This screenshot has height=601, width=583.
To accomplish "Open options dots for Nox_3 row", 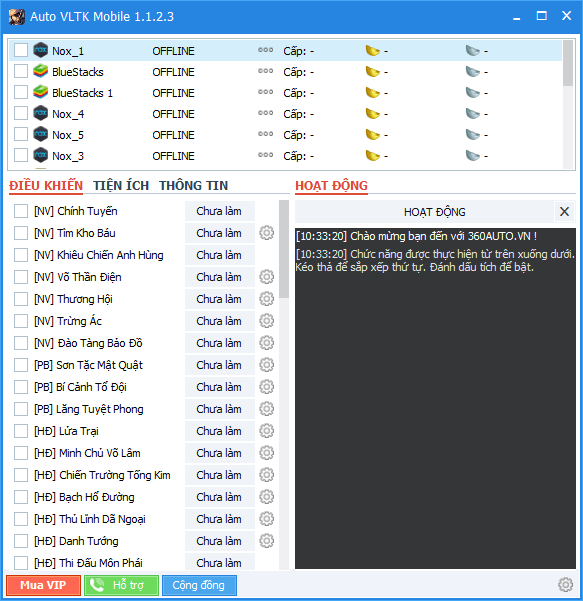I will [x=265, y=155].
